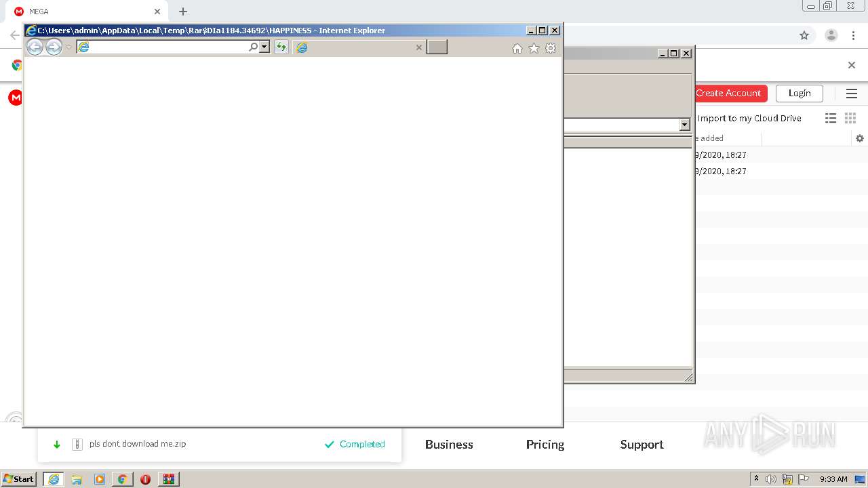Click the search magnifier in address bar
This screenshot has height=488, width=868.
click(x=254, y=47)
